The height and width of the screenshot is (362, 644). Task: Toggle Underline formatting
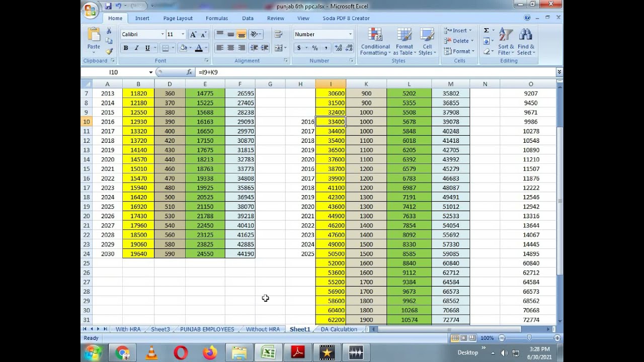[147, 48]
